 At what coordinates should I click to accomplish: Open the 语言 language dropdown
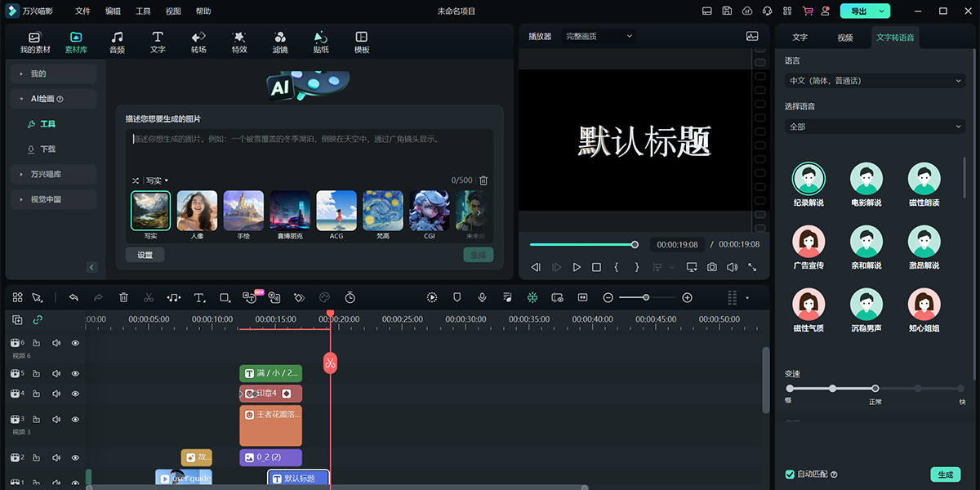[x=875, y=81]
